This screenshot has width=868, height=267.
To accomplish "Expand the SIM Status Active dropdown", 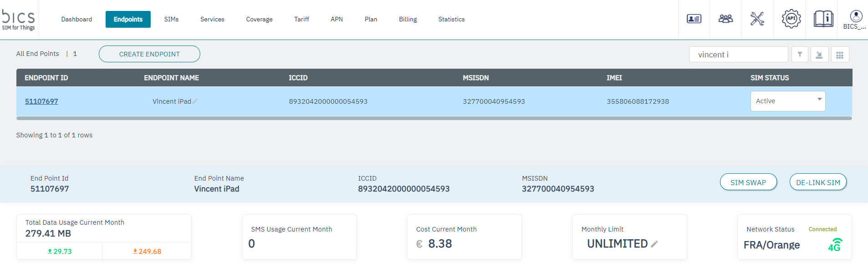I will (x=787, y=101).
